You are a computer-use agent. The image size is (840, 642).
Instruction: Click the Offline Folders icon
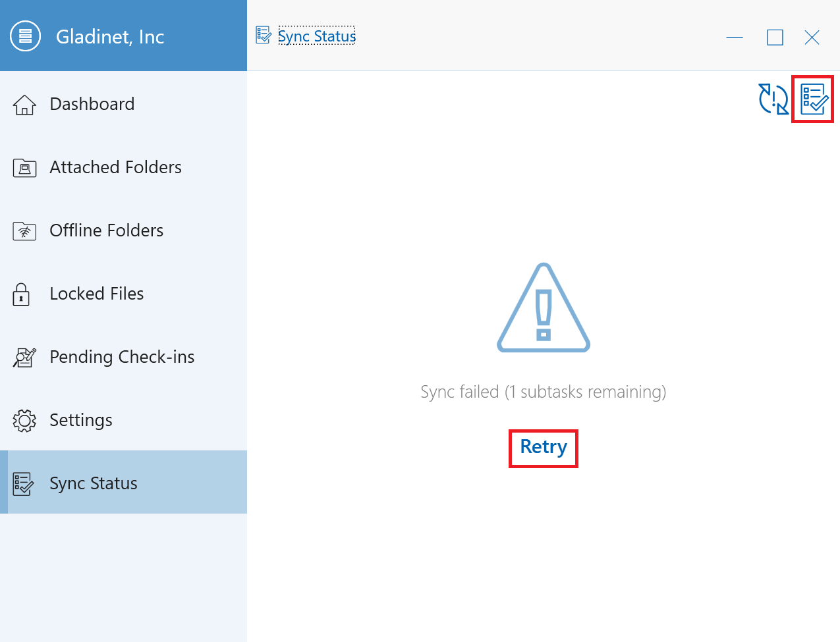pyautogui.click(x=24, y=231)
